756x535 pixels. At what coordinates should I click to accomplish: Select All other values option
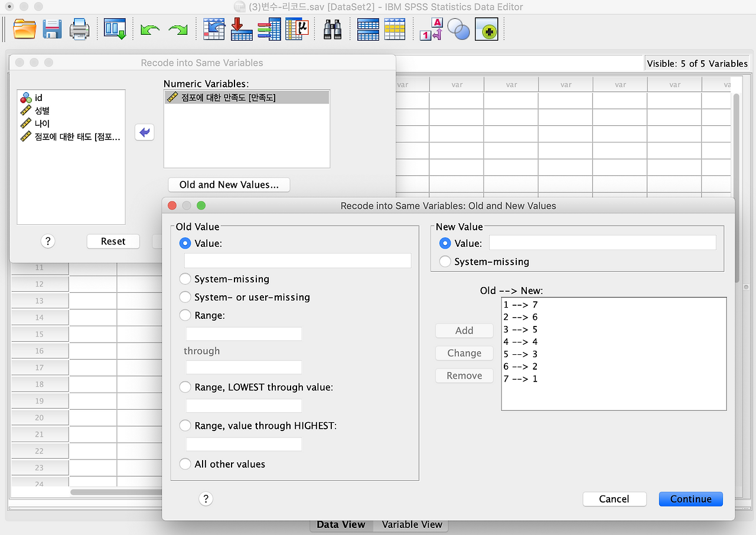185,464
